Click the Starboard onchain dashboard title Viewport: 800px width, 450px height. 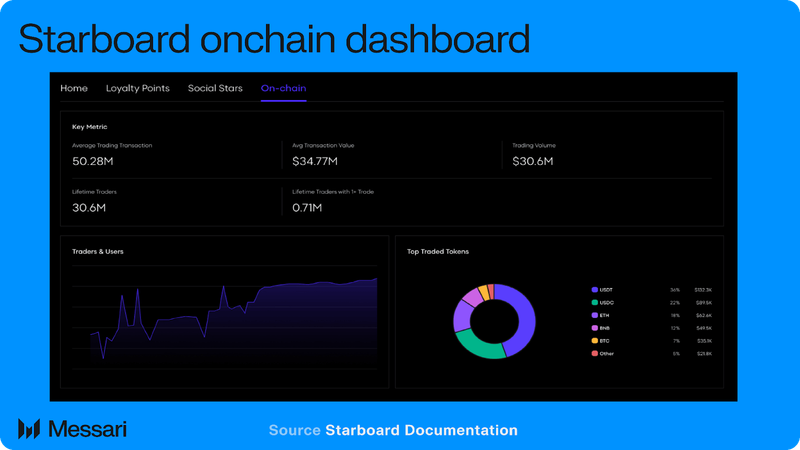(274, 39)
